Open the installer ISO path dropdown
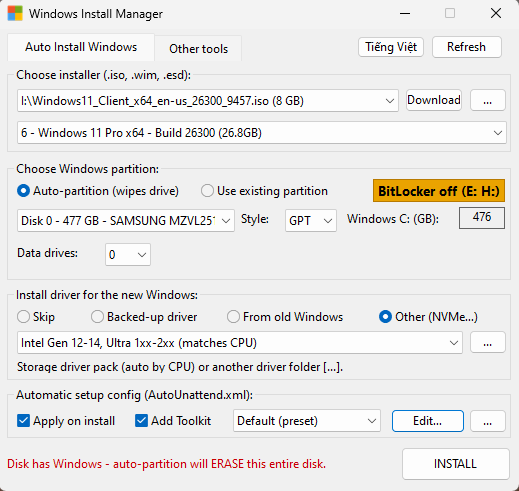Viewport: 519px width, 491px height. pos(208,100)
